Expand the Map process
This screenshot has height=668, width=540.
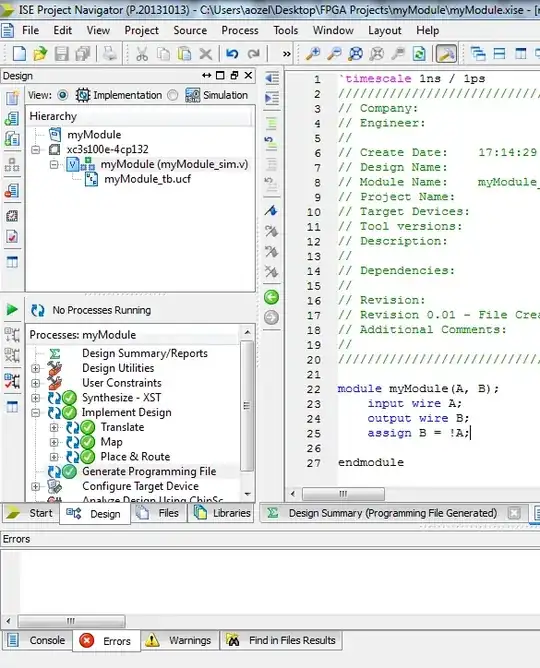tap(54, 442)
